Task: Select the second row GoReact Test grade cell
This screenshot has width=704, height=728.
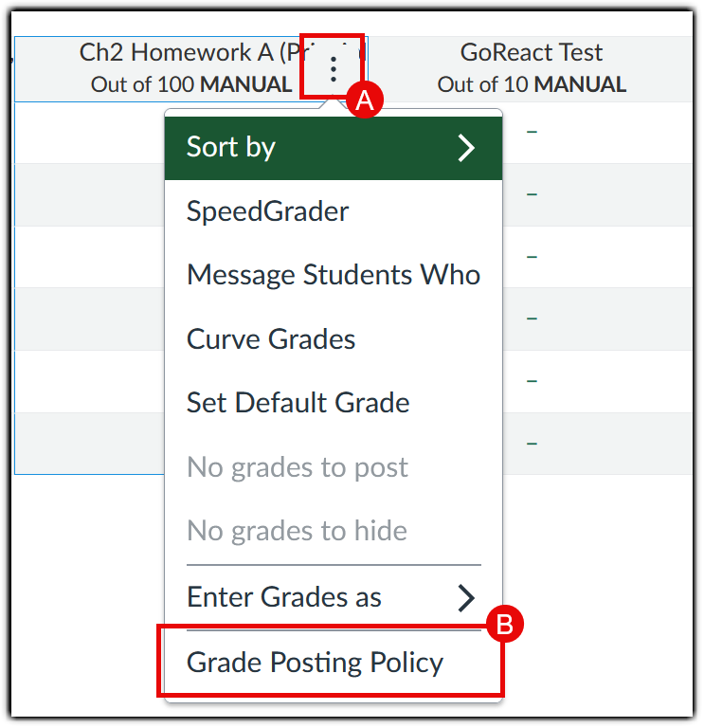Action: (x=532, y=194)
